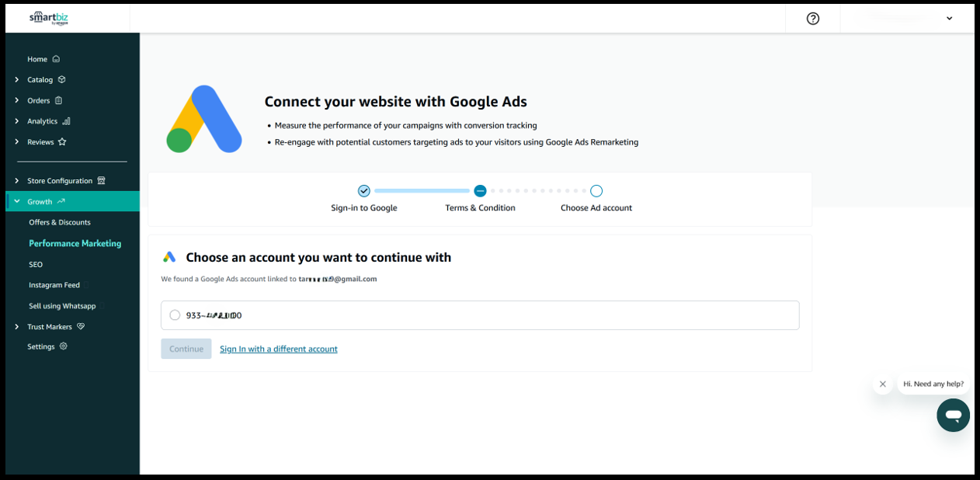Screen dimensions: 980x480
Task: Open the account dropdown in top bar
Action: 949,19
